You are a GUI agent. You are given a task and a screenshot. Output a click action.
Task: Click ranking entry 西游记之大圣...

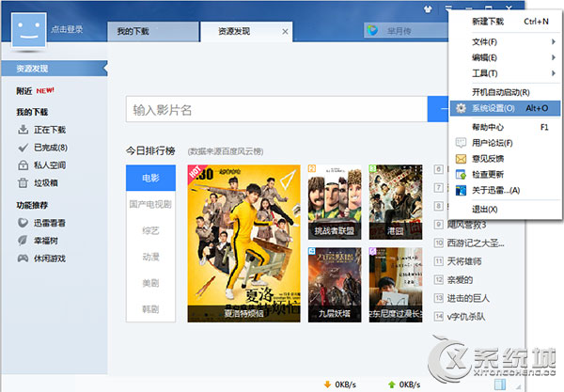(x=475, y=243)
